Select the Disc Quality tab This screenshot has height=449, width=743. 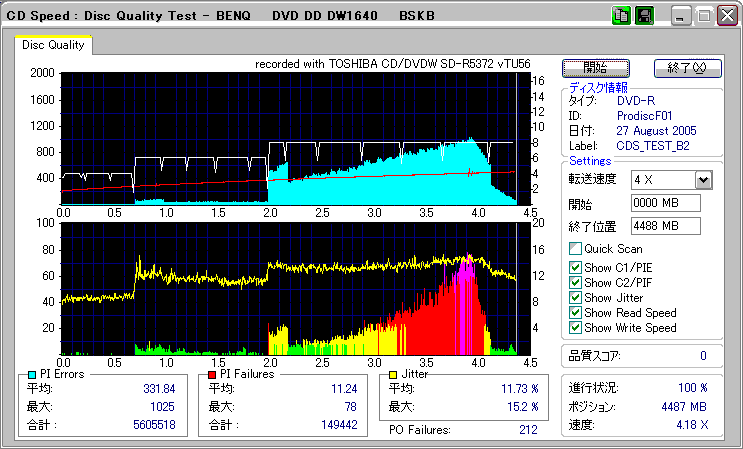(54, 45)
